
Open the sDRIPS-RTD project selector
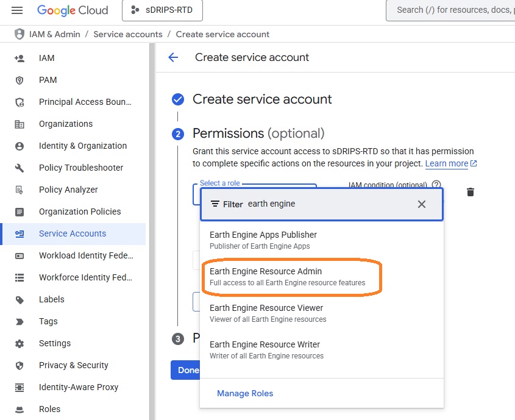pyautogui.click(x=162, y=10)
